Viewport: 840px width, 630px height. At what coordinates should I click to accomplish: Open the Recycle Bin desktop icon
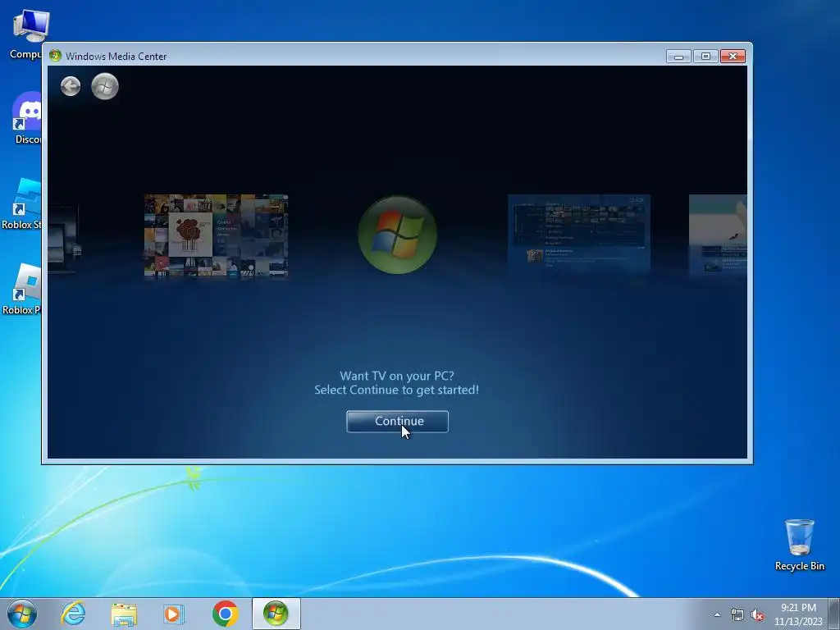[x=799, y=545]
